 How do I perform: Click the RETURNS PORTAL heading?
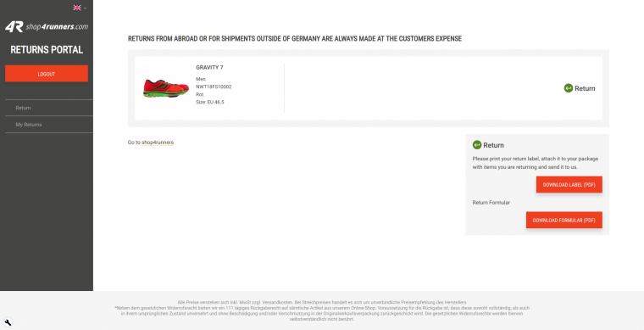pos(47,50)
